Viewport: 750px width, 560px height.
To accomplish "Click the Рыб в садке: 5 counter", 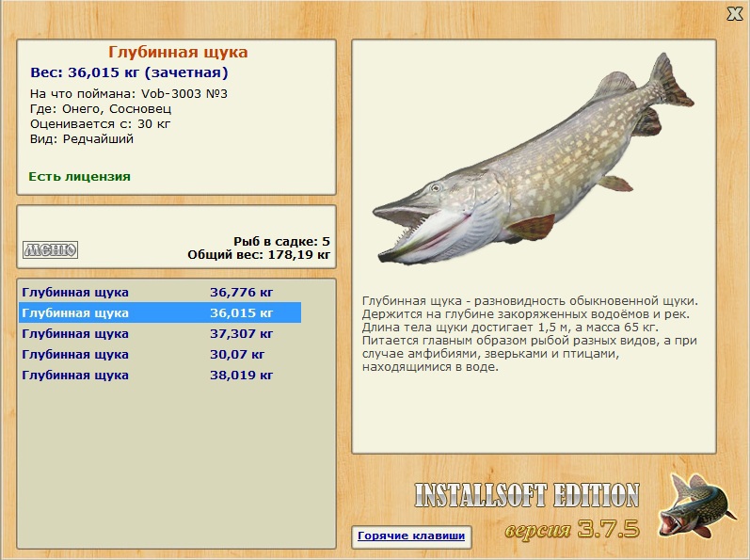I will pyautogui.click(x=281, y=241).
